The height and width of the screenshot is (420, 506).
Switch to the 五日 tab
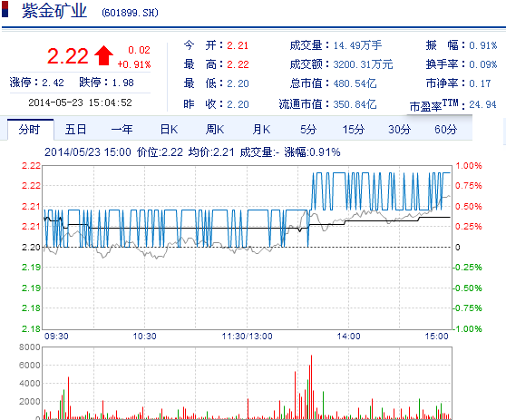pos(76,130)
